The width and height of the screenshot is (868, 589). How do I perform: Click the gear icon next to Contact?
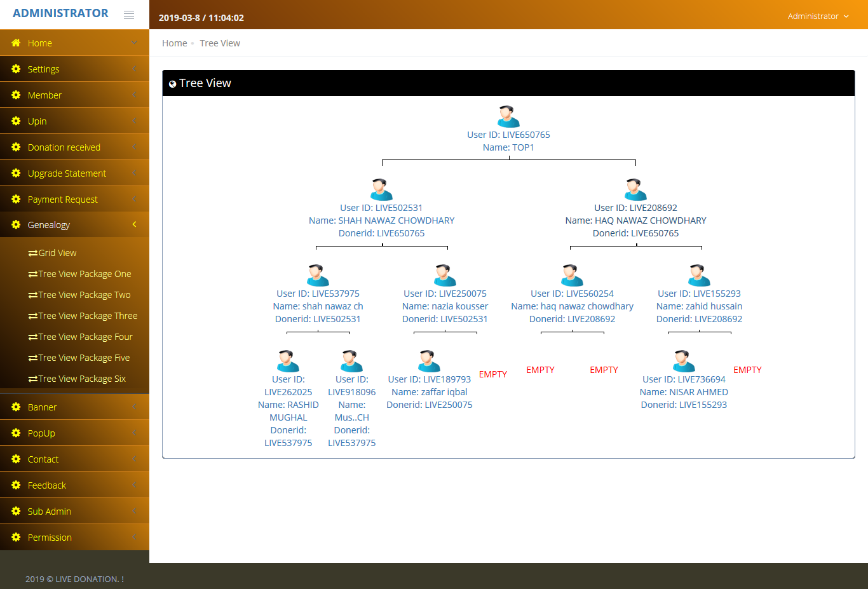click(16, 459)
